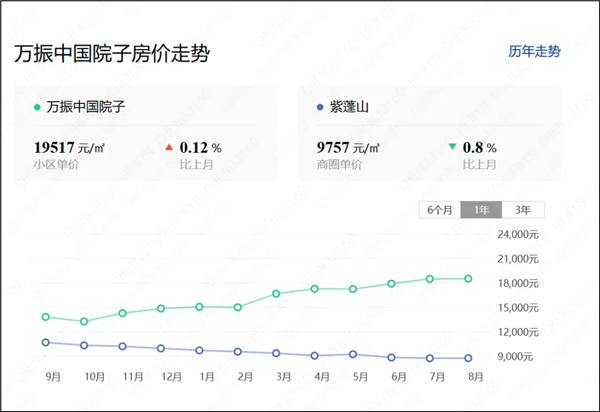
Task: Click blue data point for 2月
Action: pos(238,352)
